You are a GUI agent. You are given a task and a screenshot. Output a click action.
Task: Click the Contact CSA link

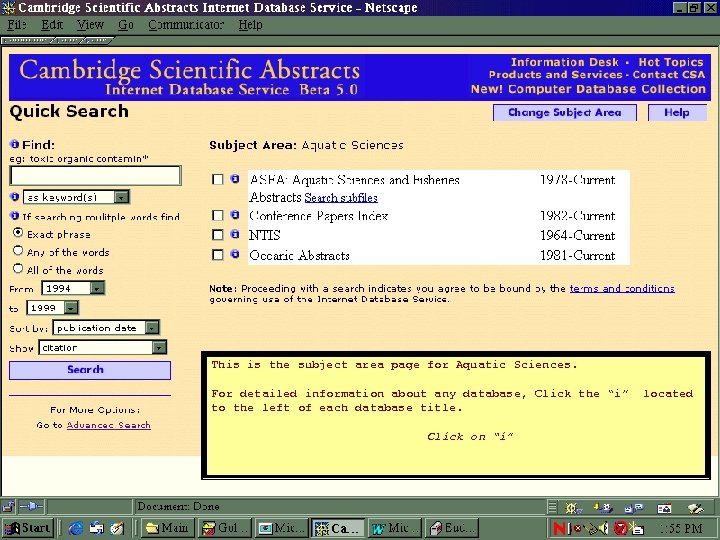click(x=669, y=75)
